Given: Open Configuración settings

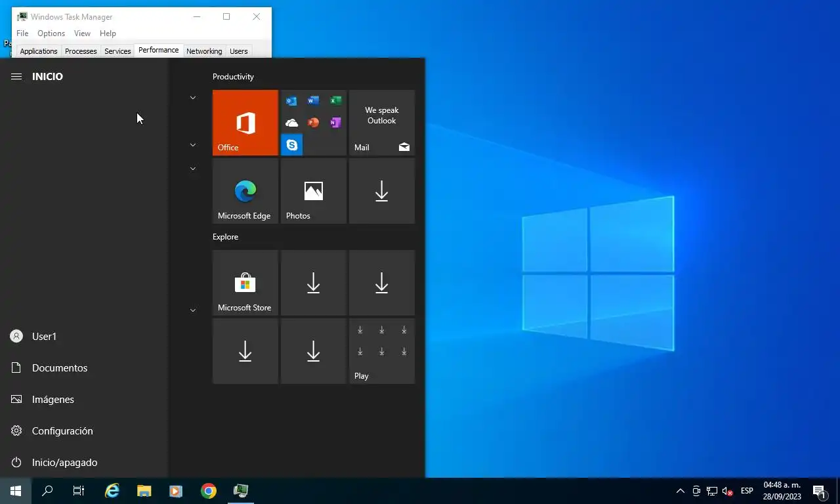Looking at the screenshot, I should tap(84, 430).
